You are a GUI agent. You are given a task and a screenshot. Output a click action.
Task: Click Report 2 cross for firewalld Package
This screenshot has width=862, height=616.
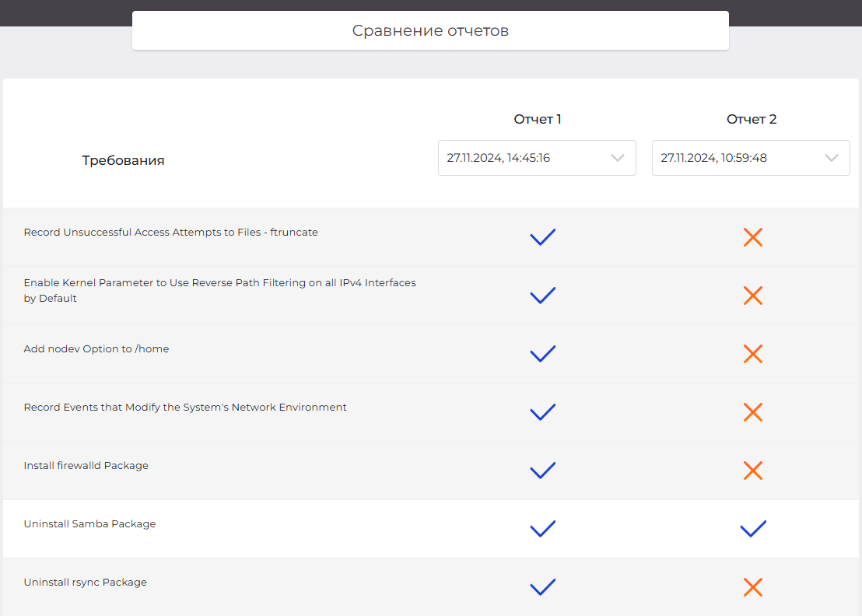pos(752,470)
